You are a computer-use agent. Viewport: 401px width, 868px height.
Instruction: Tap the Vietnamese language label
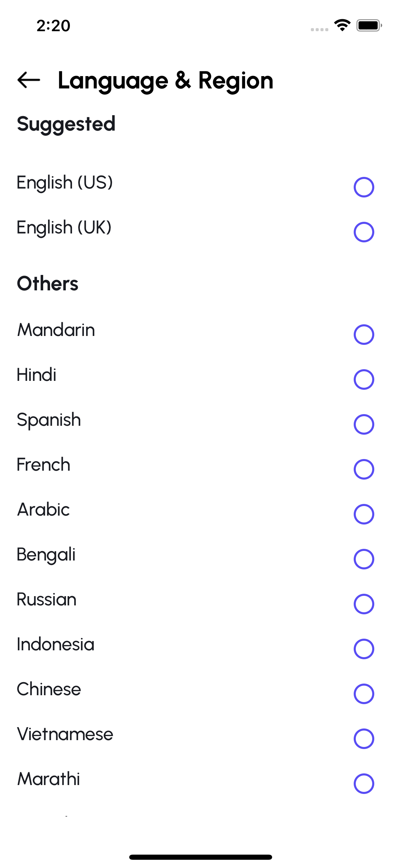[x=65, y=734]
